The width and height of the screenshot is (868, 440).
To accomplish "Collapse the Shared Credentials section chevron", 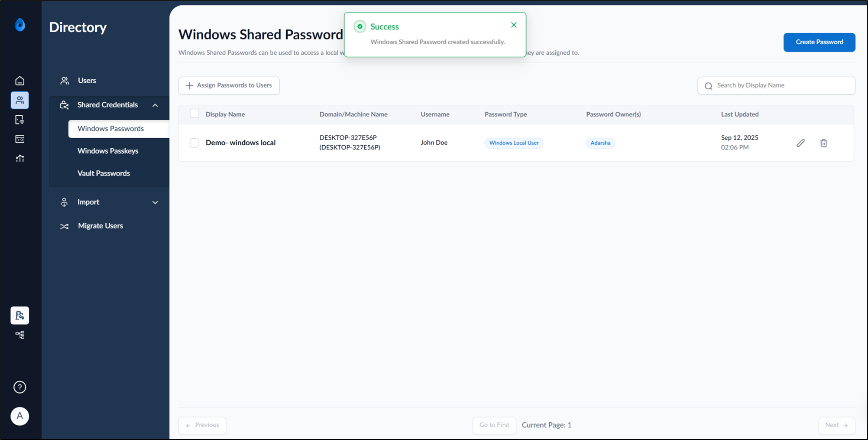I will 155,105.
